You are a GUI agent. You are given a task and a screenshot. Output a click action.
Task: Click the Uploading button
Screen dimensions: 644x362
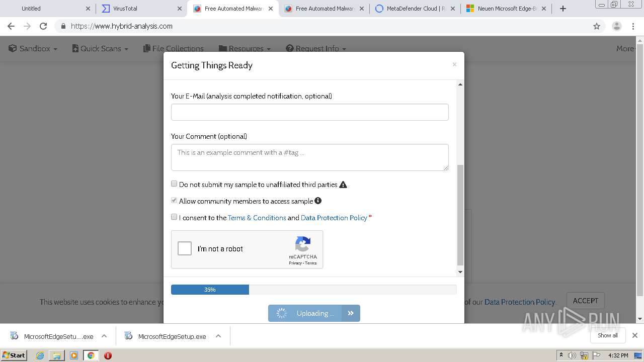[x=314, y=313]
